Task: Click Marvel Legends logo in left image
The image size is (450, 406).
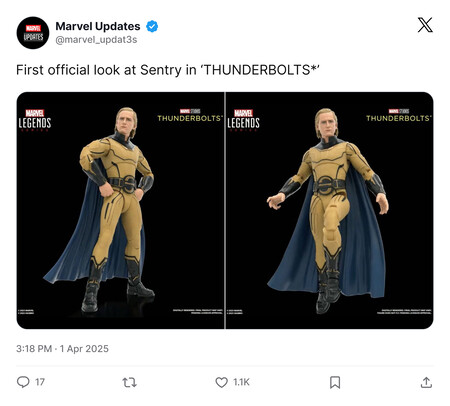Action: (x=35, y=120)
